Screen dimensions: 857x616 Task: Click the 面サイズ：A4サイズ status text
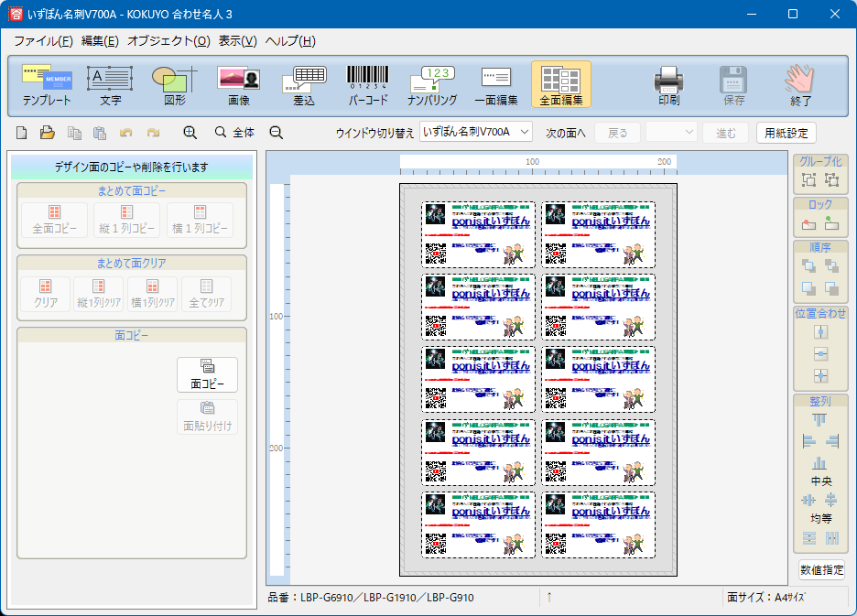tap(765, 598)
